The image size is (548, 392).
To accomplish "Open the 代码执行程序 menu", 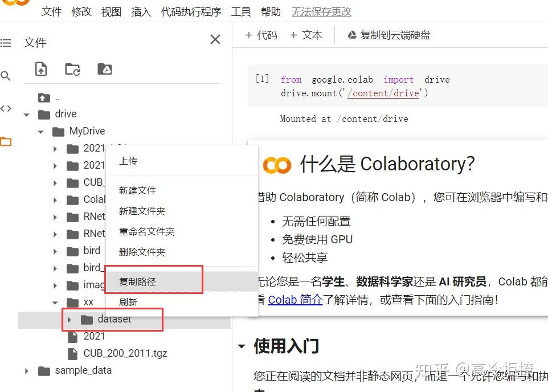I will [191, 12].
